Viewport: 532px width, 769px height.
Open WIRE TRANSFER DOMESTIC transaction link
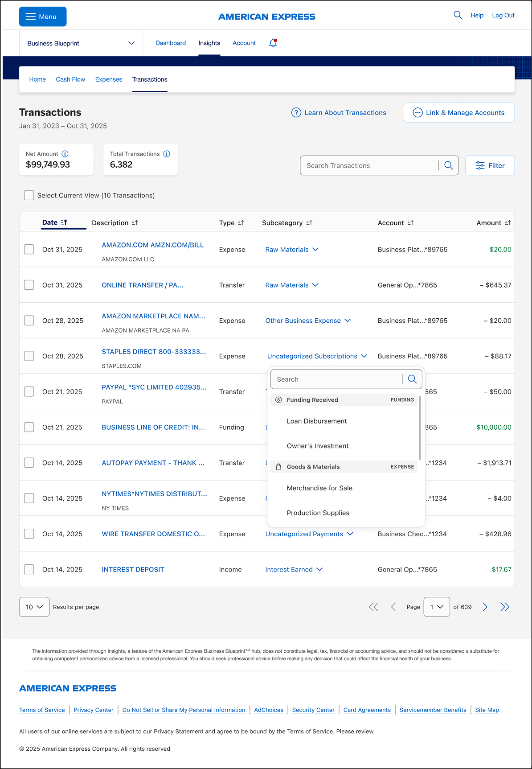pos(153,534)
